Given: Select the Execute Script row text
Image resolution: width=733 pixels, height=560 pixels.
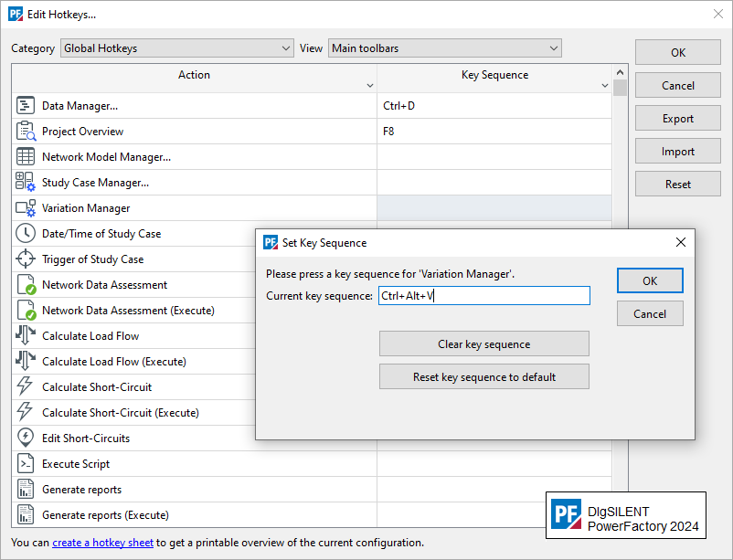Looking at the screenshot, I should [76, 464].
